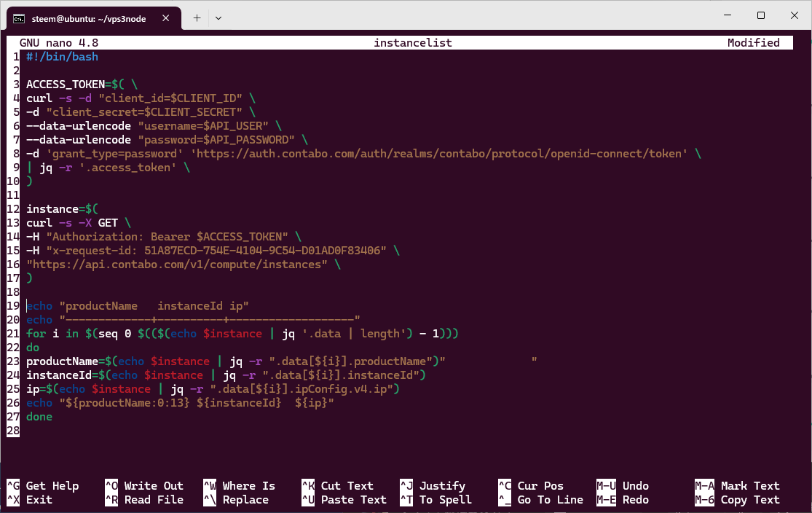This screenshot has height=513, width=812.
Task: Select the steem@ubuntu: ~/vps3node tab
Action: point(94,19)
